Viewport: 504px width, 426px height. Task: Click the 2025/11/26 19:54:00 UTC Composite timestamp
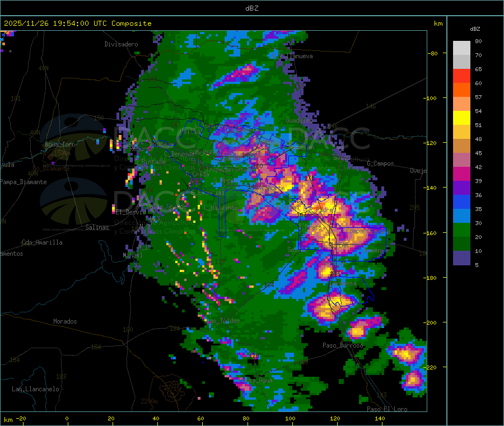pos(77,24)
